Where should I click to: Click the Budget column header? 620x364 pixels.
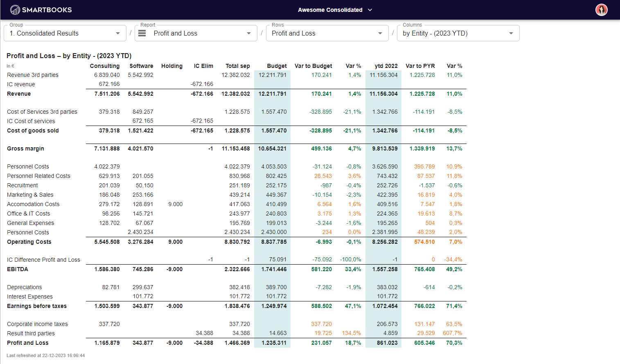click(x=277, y=66)
